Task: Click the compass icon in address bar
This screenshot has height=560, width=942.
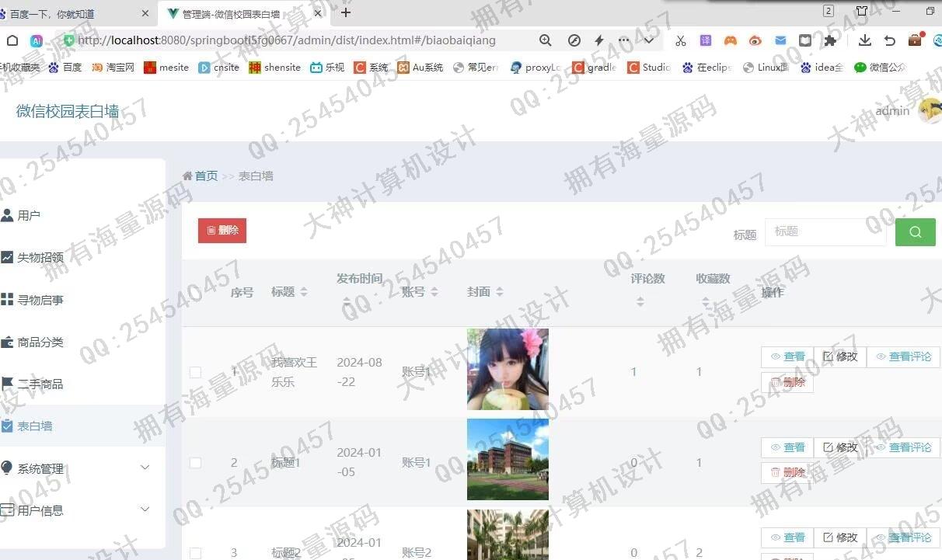Action: 574,40
